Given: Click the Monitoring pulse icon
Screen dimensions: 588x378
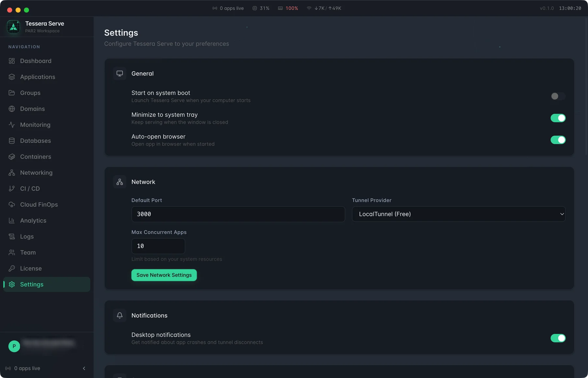Looking at the screenshot, I should pos(12,125).
